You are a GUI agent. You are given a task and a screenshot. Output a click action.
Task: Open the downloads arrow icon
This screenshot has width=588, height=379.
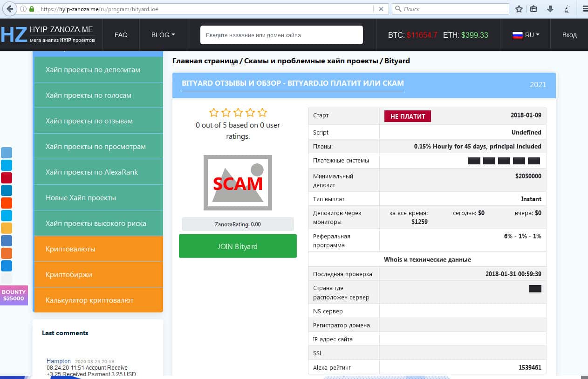click(550, 9)
